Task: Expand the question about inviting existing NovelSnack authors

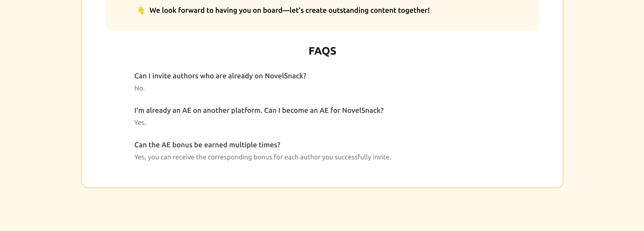Action: pos(220,76)
